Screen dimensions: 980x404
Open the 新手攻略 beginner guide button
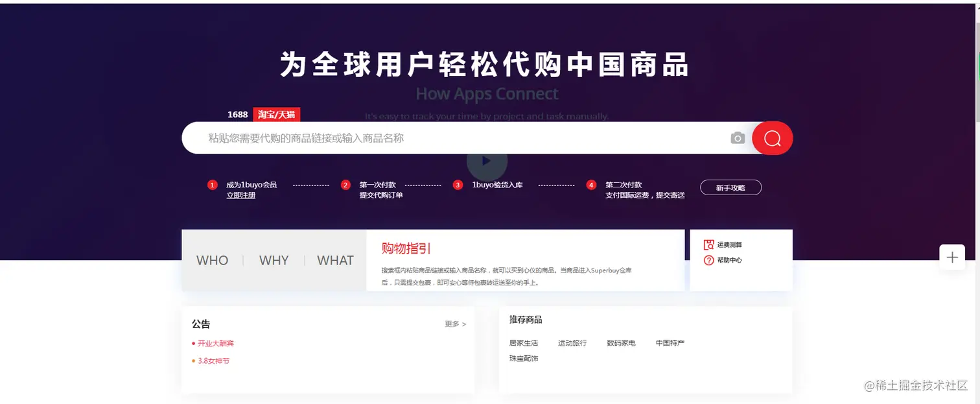[x=730, y=188]
